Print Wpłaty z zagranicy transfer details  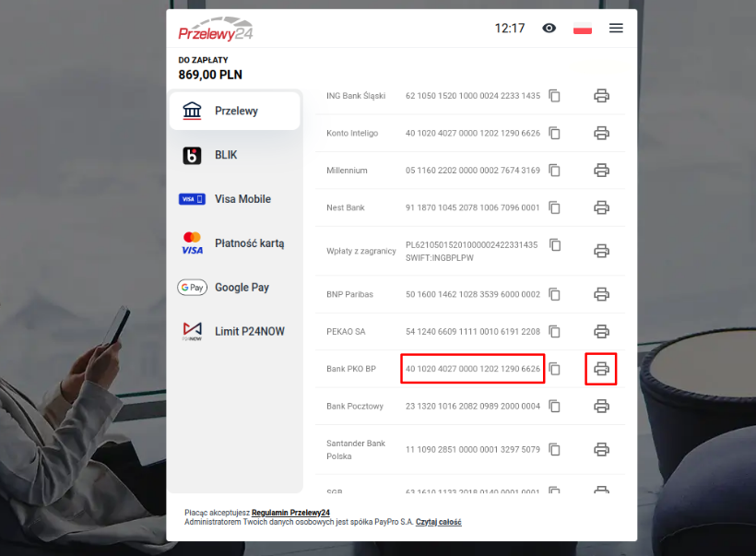[601, 251]
